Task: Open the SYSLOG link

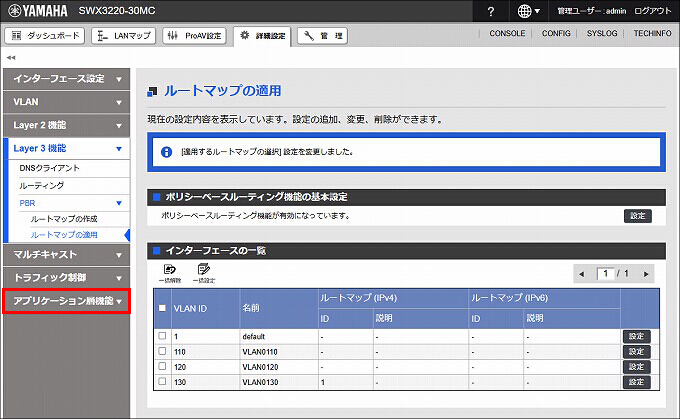Action: coord(602,33)
